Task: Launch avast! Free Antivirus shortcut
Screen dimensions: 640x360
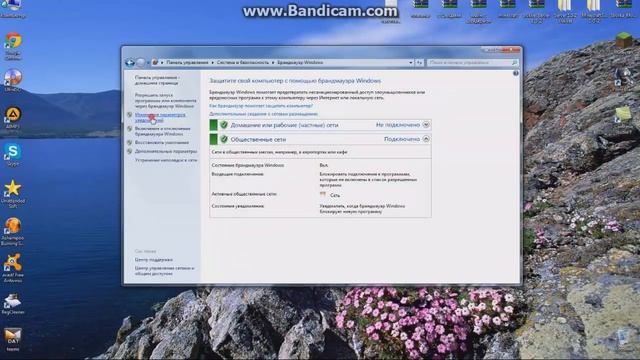Action: 13,263
